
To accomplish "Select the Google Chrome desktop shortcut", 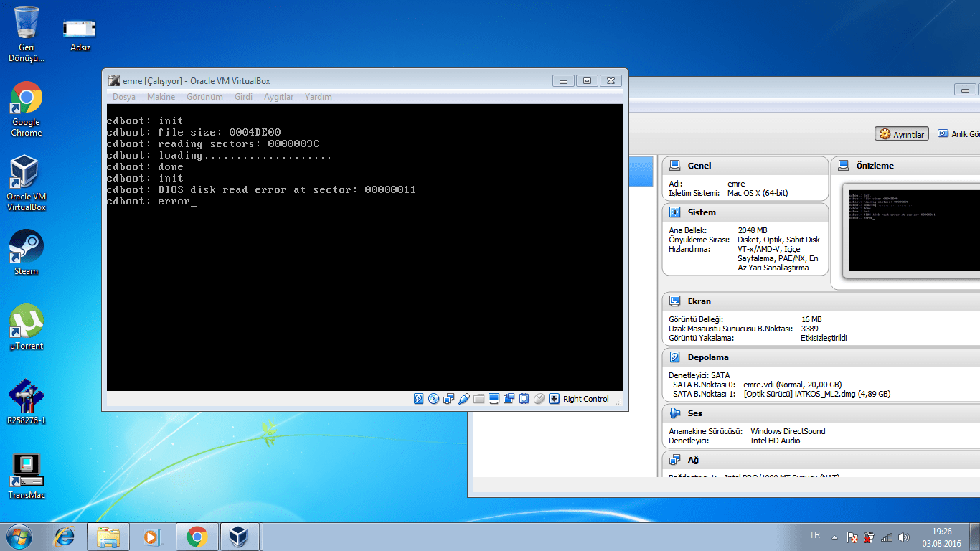I will pos(27,109).
